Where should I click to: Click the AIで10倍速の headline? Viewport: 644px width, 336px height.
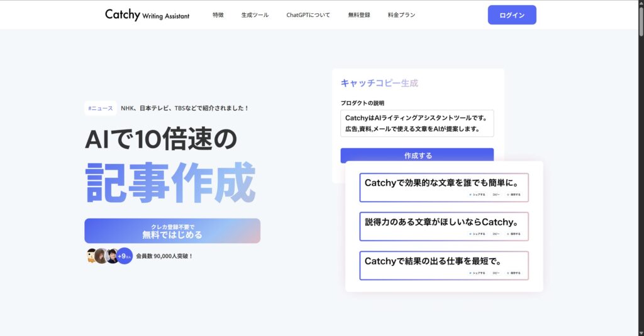click(161, 139)
